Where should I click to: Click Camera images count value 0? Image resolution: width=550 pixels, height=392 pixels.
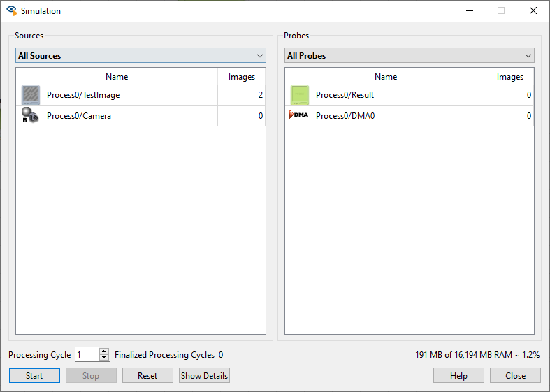tap(261, 116)
